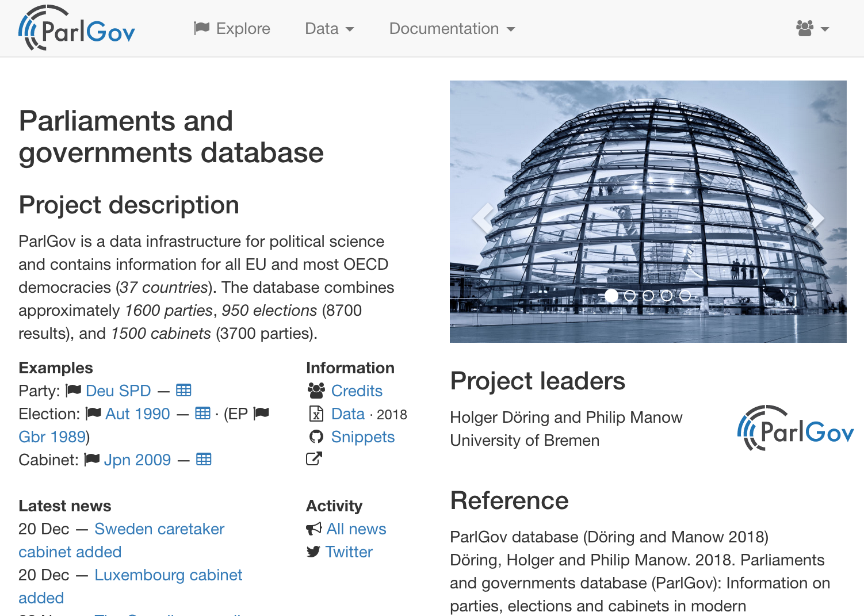Select the second carousel indicator dot
The width and height of the screenshot is (864, 616).
(630, 296)
